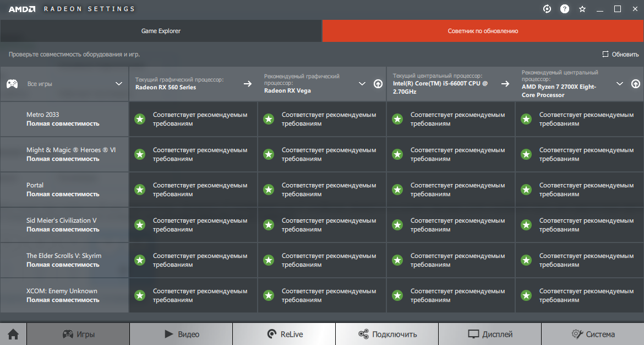
Task: Open recommended CPU dropdown chevron for Ryzen 7 2700X
Action: 620,83
